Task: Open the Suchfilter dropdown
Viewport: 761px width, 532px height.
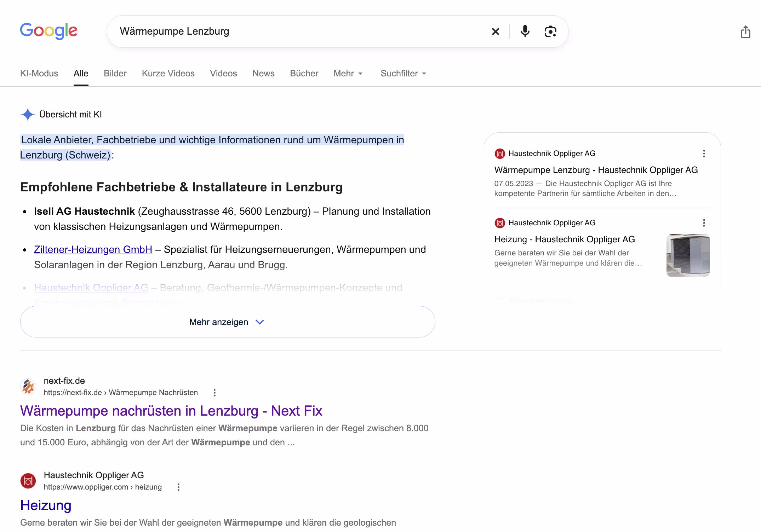Action: point(404,73)
